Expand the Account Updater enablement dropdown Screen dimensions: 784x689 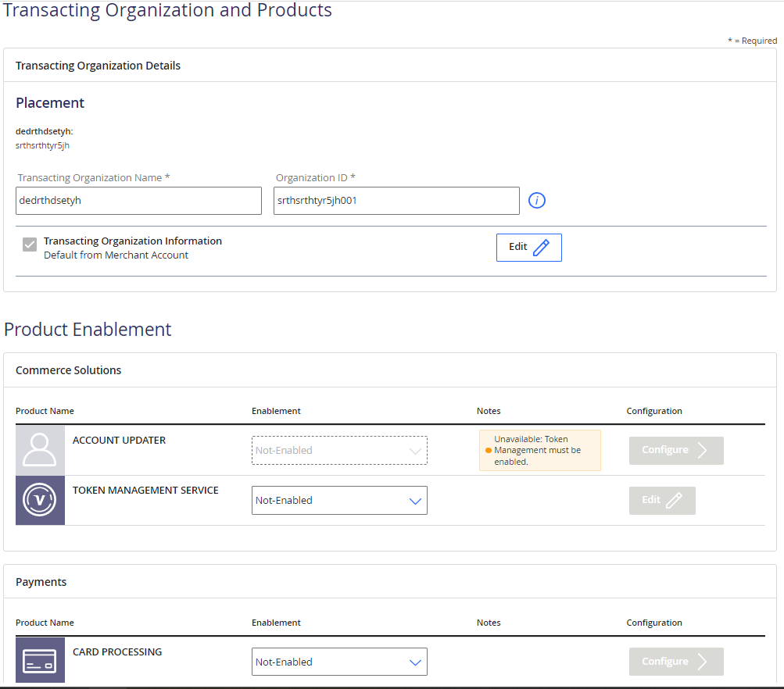pos(339,451)
